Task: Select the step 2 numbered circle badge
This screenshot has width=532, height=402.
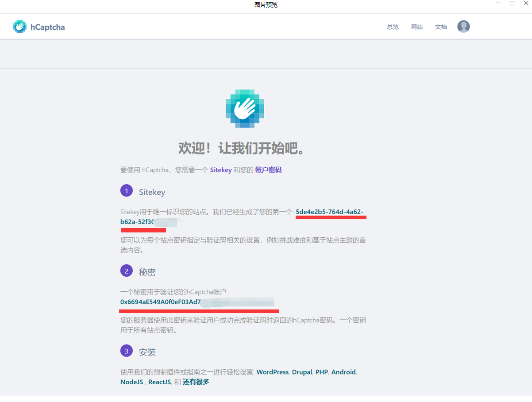Action: 127,271
